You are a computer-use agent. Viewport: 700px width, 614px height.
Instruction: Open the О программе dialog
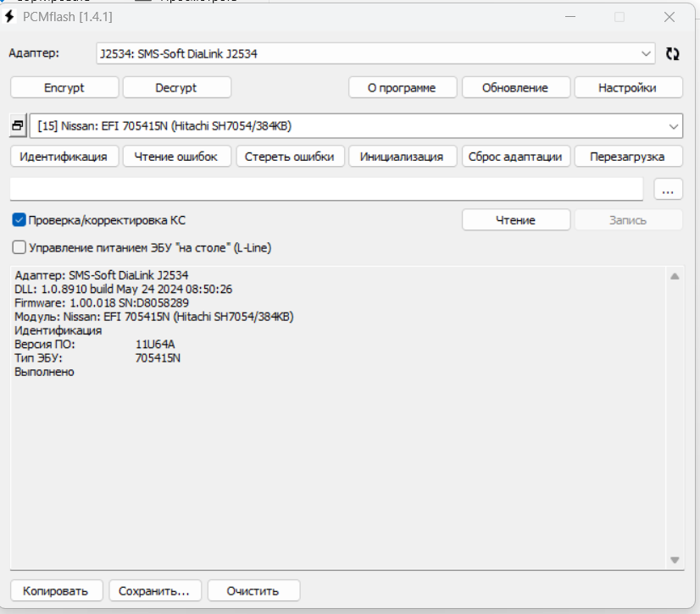pyautogui.click(x=403, y=87)
